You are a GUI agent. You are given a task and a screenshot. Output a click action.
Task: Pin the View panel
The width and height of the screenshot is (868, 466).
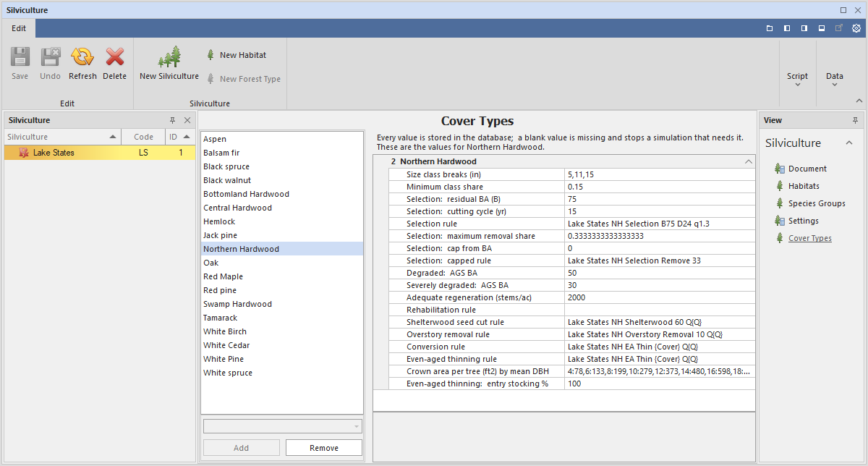pos(856,120)
